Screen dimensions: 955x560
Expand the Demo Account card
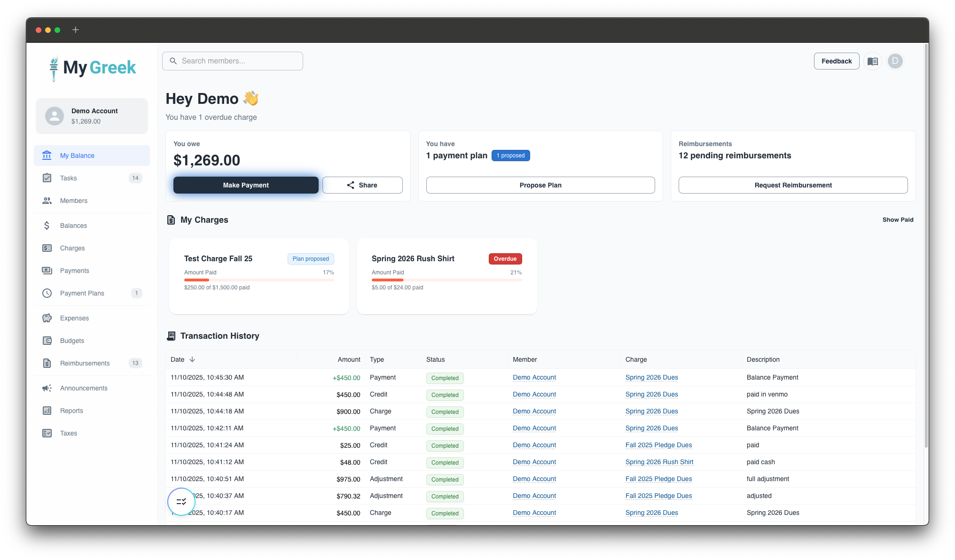tap(92, 116)
